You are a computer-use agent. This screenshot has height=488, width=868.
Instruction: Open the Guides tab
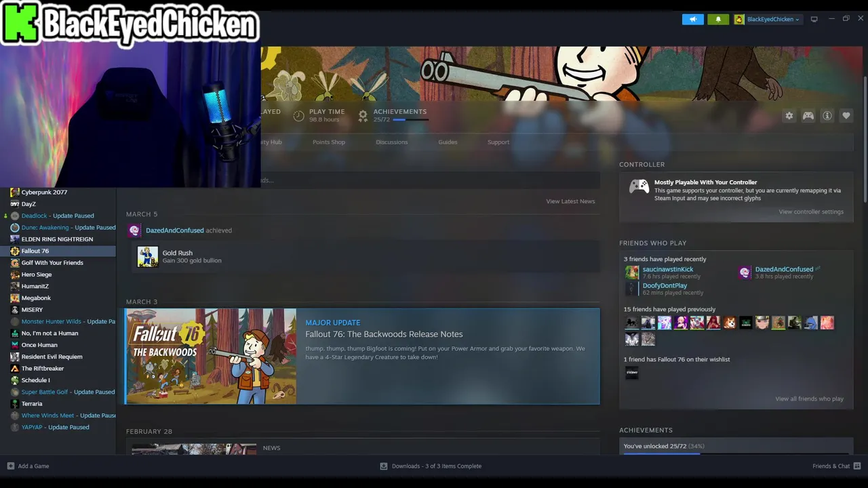pyautogui.click(x=448, y=142)
